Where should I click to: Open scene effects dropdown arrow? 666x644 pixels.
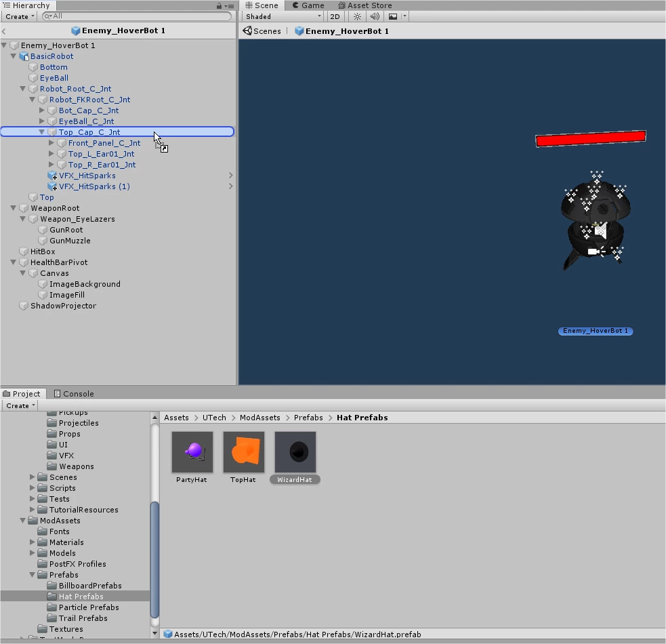click(x=404, y=16)
